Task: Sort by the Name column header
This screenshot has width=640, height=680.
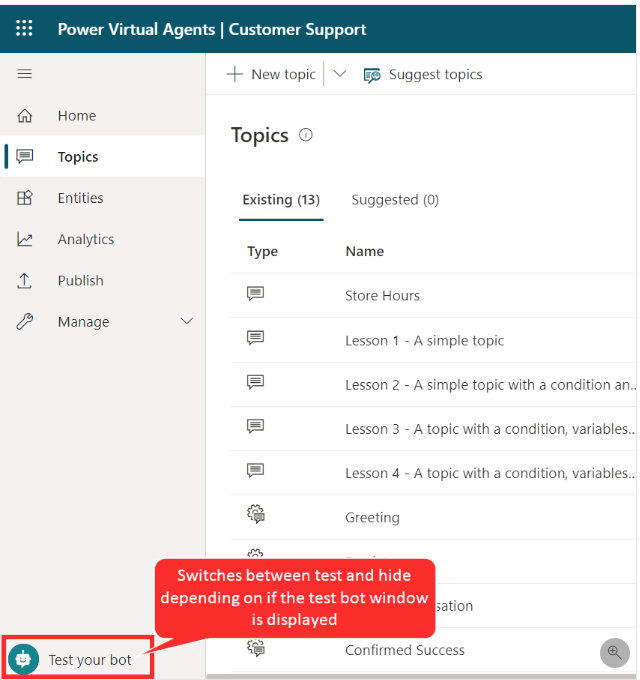Action: coord(365,251)
